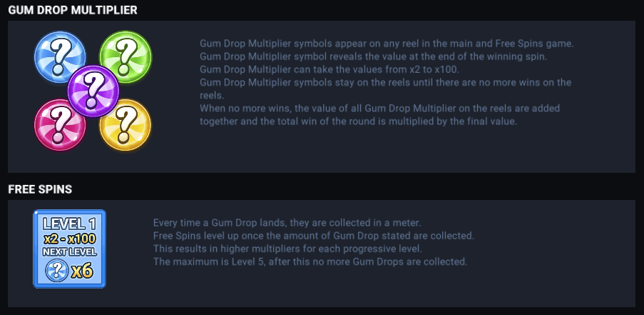Click the x2 - x100 multiplier range label
Viewport: 644px width, 315px height.
[x=69, y=238]
